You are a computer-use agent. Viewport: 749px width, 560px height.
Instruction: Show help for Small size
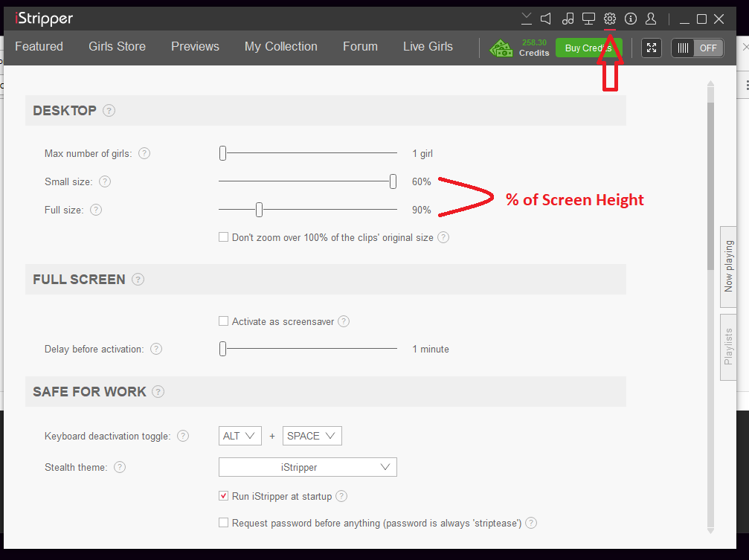[x=105, y=181]
